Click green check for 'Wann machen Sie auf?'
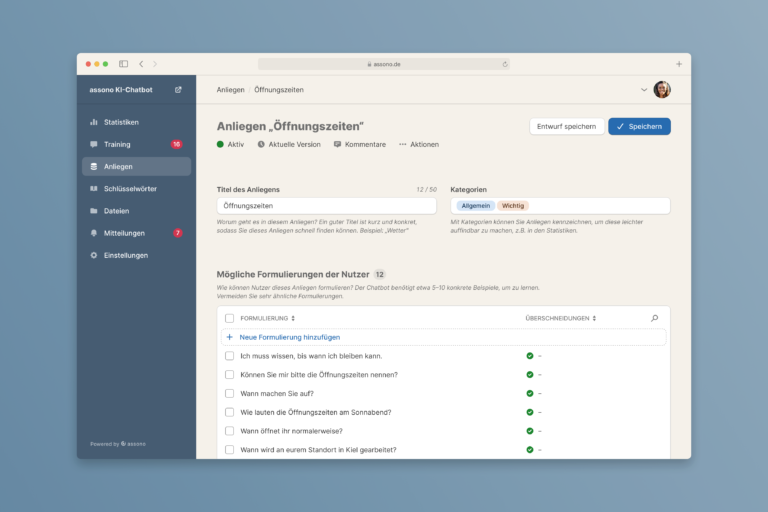 [529, 393]
